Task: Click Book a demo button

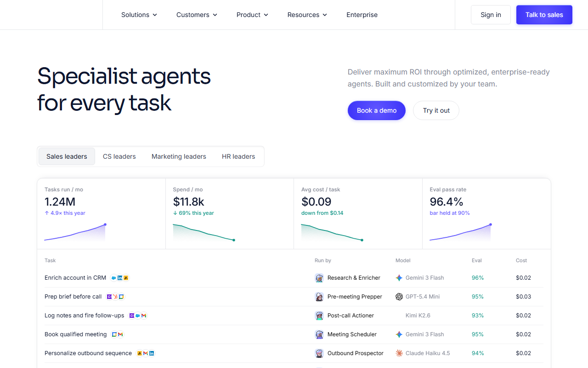Action: (x=377, y=110)
